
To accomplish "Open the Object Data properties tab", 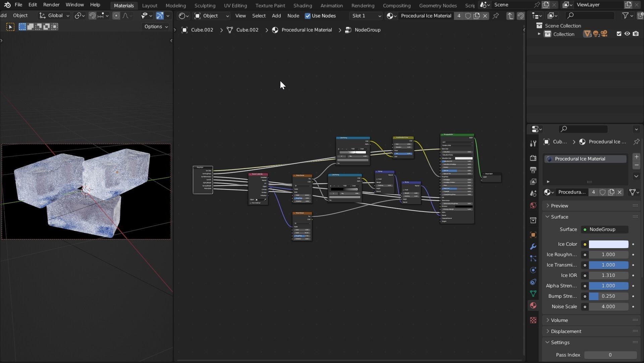I will pyautogui.click(x=533, y=293).
